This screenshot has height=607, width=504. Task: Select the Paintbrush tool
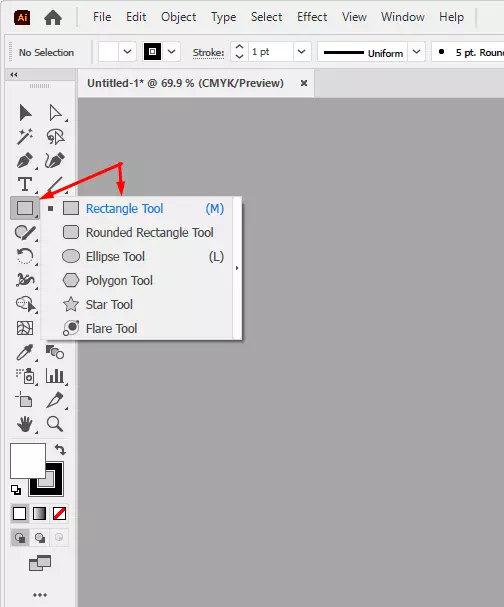[25, 232]
